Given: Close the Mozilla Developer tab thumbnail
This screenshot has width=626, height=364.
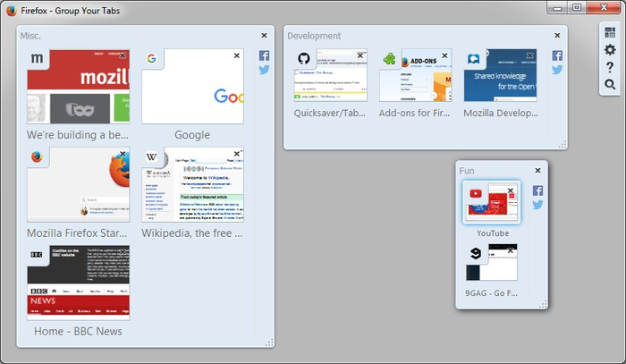Looking at the screenshot, I should coord(529,55).
